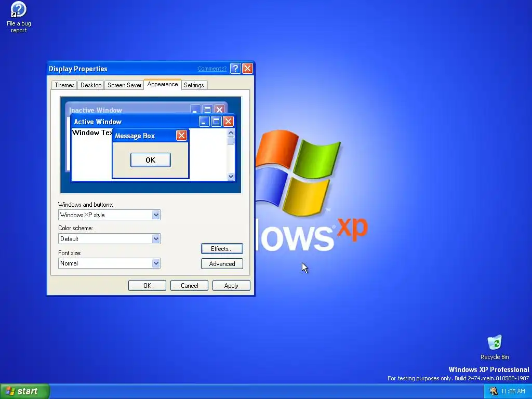Click the Window Text in the preview
The image size is (532, 399).
coord(92,132)
